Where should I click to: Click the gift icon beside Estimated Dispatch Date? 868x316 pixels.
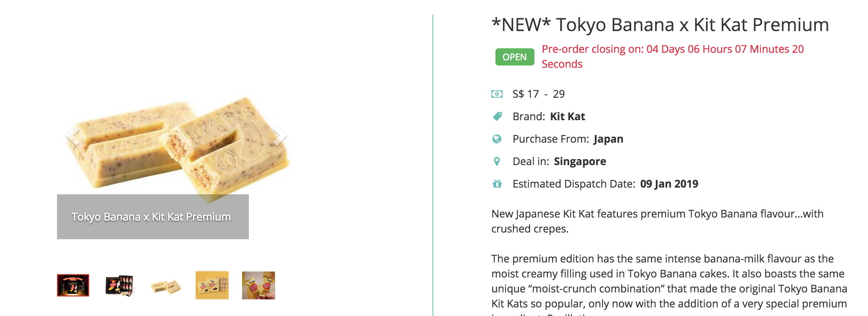point(497,184)
